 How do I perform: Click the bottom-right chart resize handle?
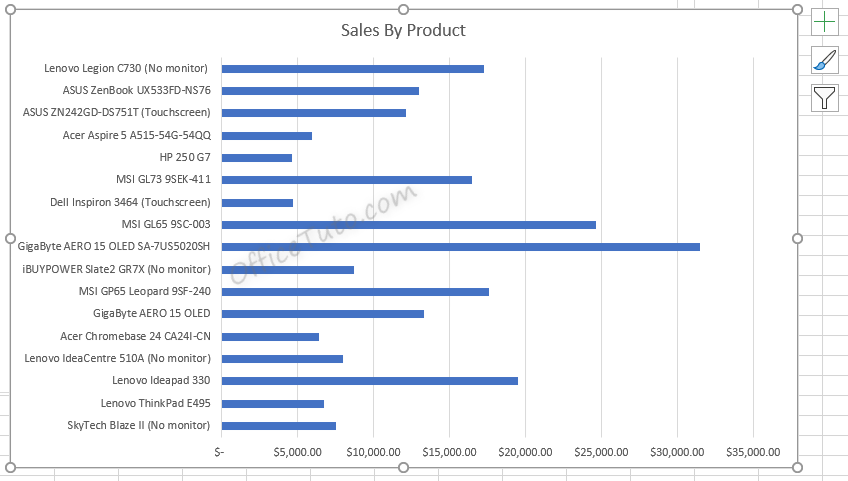(797, 467)
